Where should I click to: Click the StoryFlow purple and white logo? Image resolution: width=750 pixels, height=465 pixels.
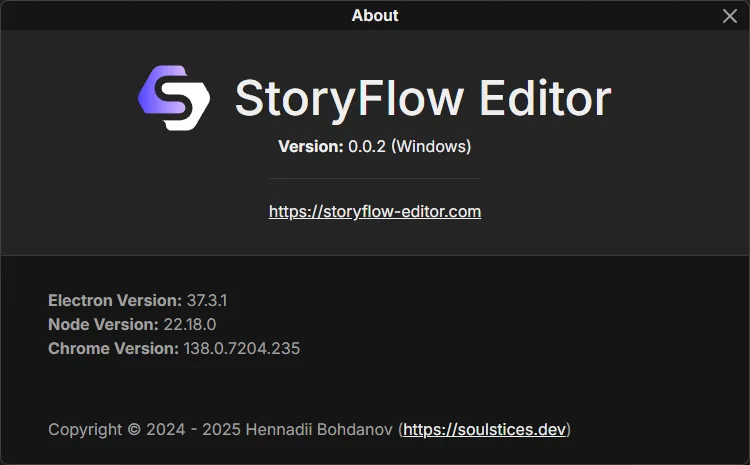point(173,97)
